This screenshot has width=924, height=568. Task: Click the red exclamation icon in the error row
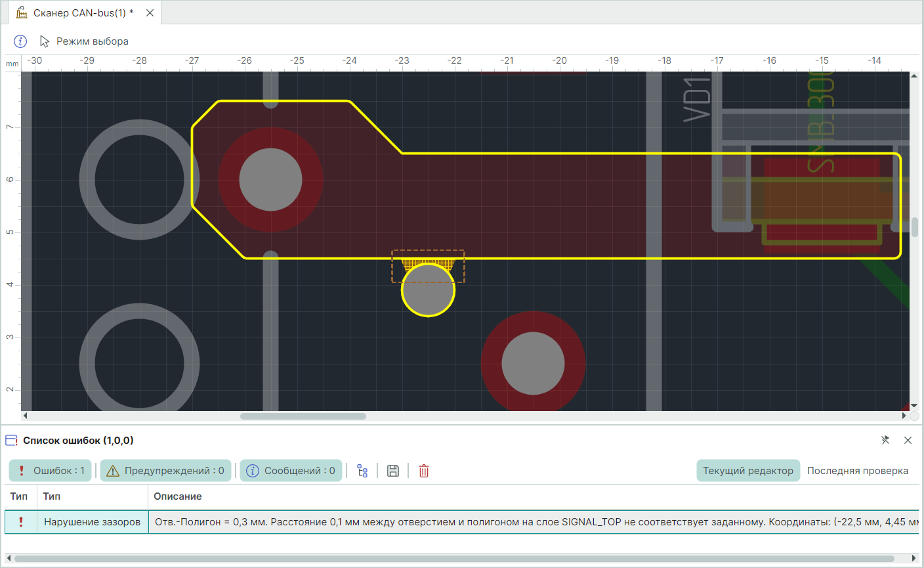(21, 522)
